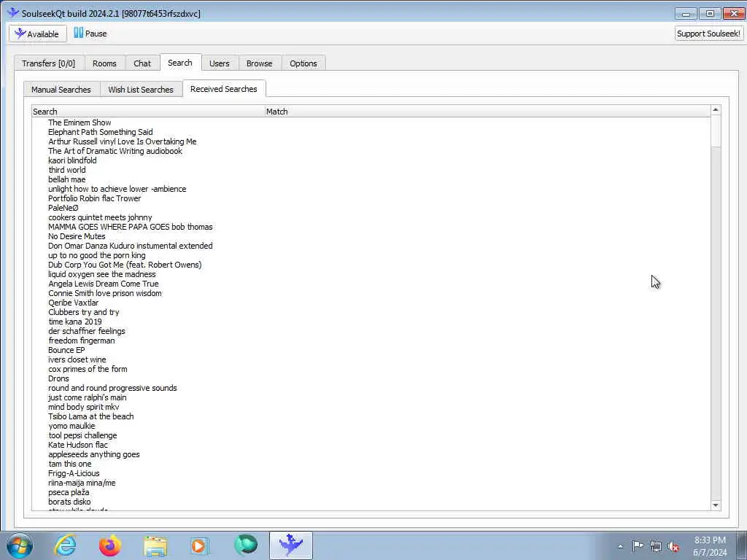Click the Action Center flag icon
The height and width of the screenshot is (560, 747).
[638, 546]
